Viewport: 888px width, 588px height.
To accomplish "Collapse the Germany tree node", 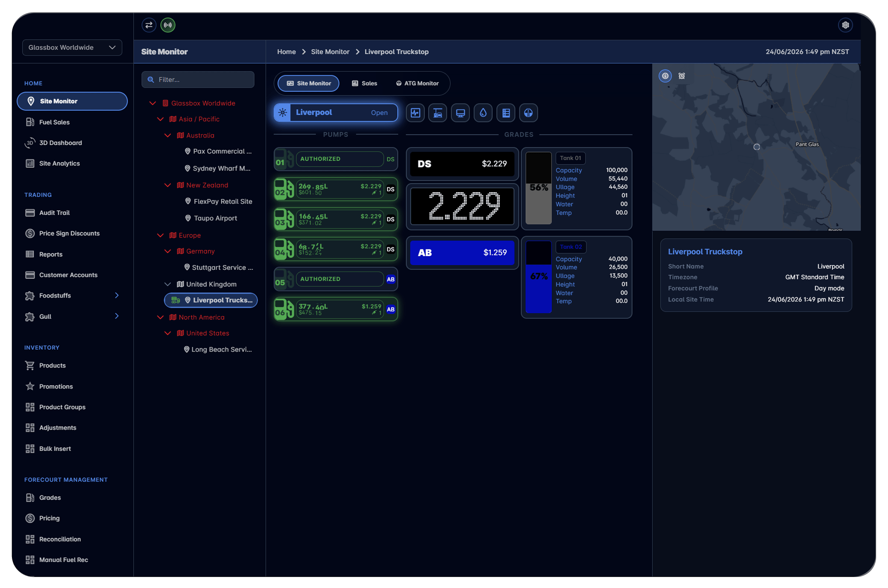I will (168, 252).
